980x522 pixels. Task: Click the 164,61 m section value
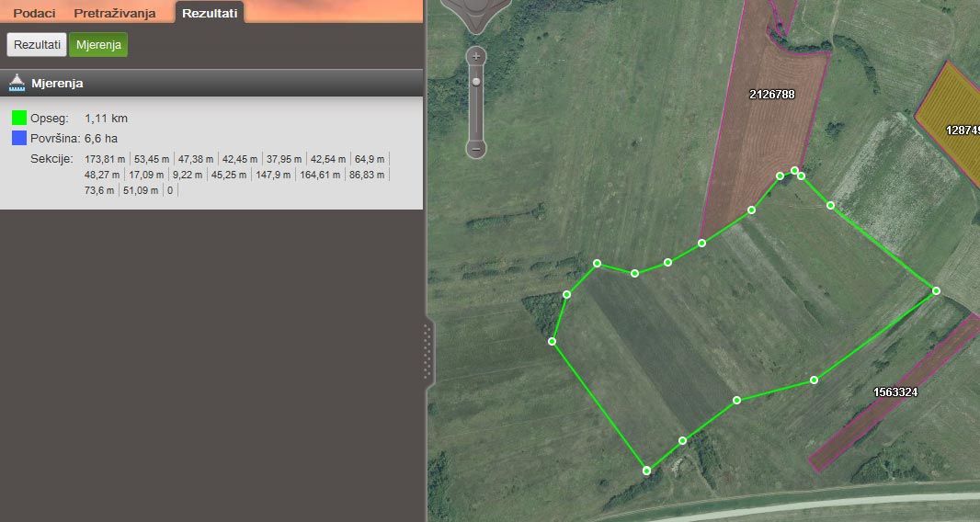coord(320,175)
